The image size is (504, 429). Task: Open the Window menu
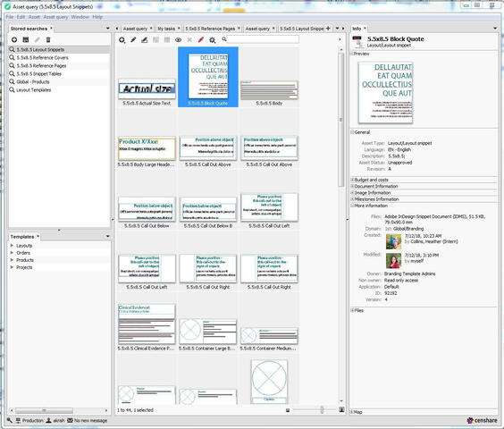tap(80, 17)
